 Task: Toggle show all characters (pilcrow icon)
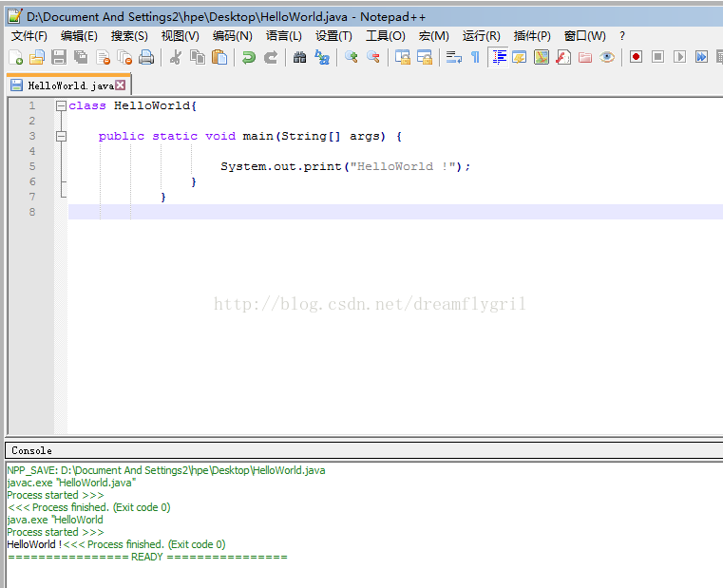click(475, 57)
